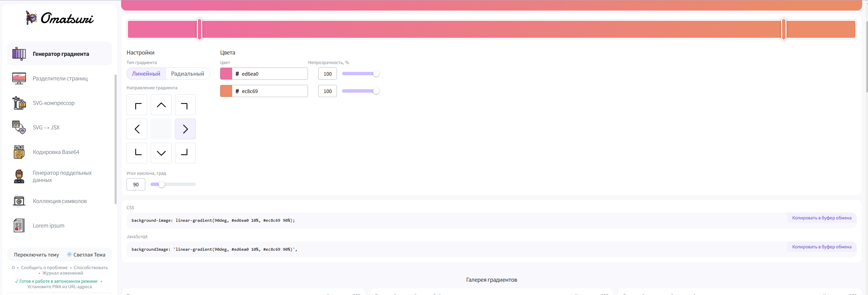Click the Галерея градиентов heading
The height and width of the screenshot is (295, 868).
point(491,280)
